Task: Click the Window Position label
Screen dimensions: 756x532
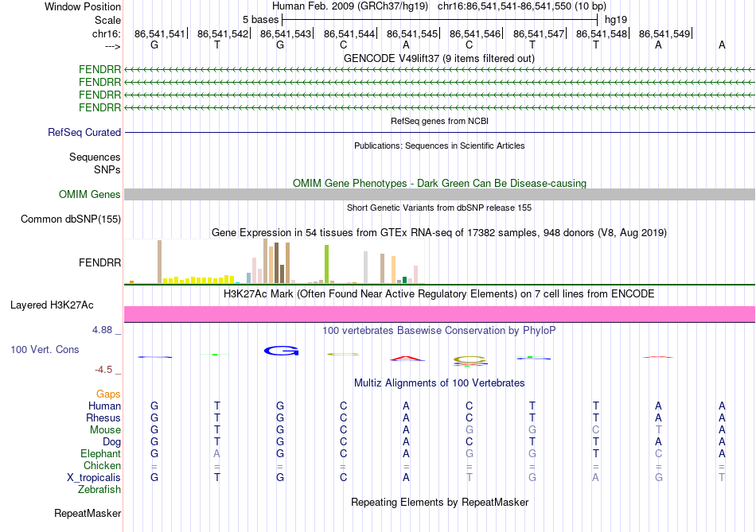Action: click(x=83, y=6)
